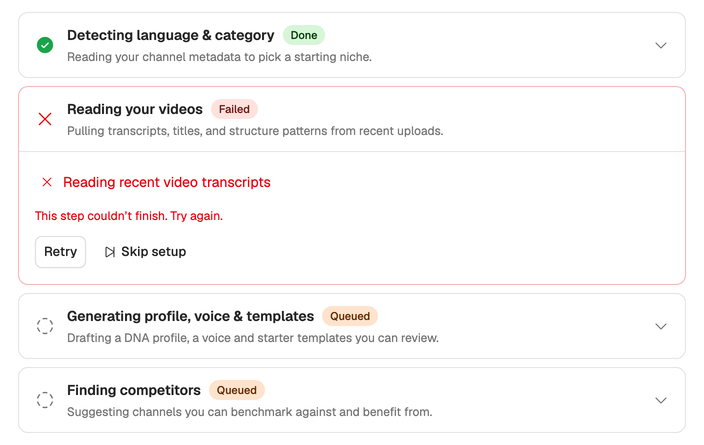
Task: Click the Retry button
Action: tap(61, 252)
